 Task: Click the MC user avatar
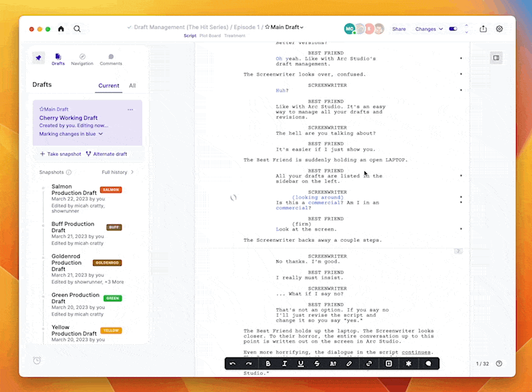(350, 29)
